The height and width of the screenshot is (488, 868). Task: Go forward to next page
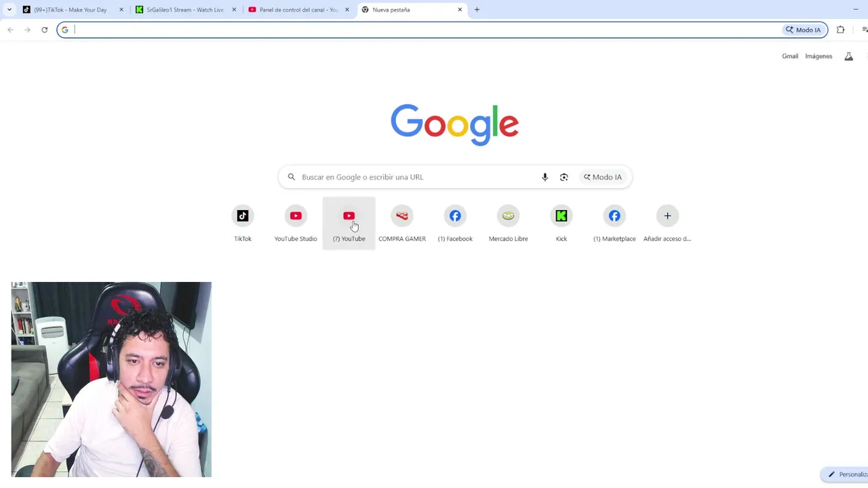[27, 30]
